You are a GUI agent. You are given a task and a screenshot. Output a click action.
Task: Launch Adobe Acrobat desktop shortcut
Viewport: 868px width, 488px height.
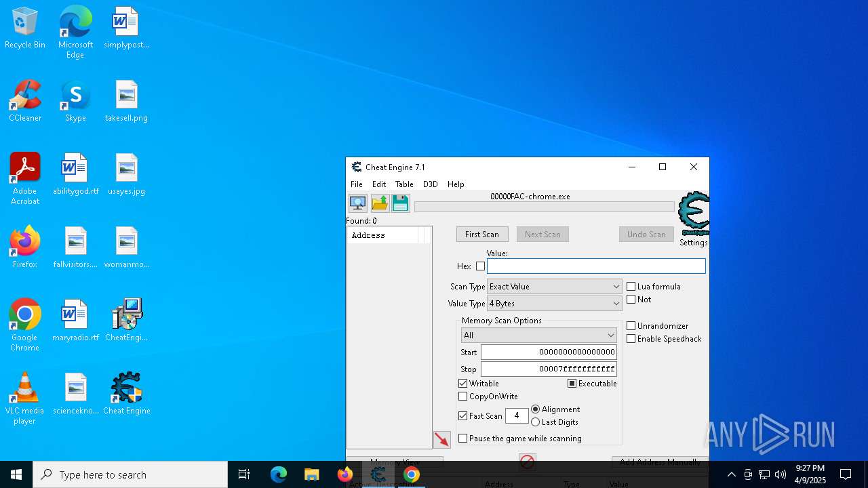25,179
